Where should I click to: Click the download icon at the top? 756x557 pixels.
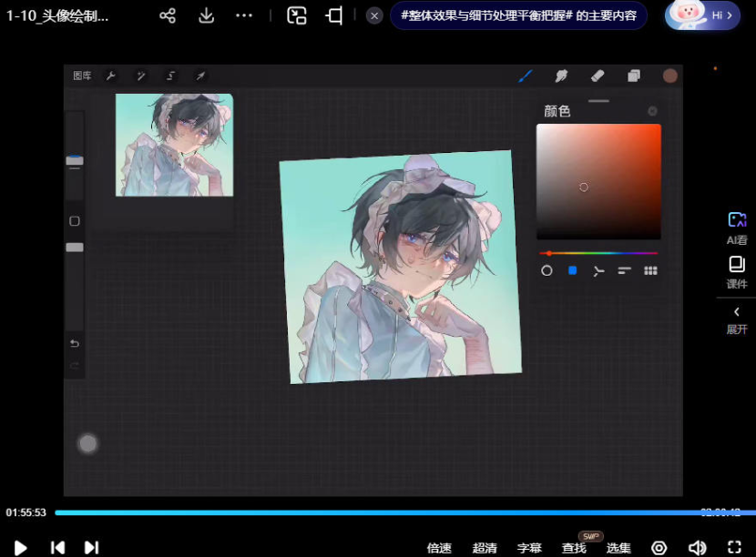point(206,15)
